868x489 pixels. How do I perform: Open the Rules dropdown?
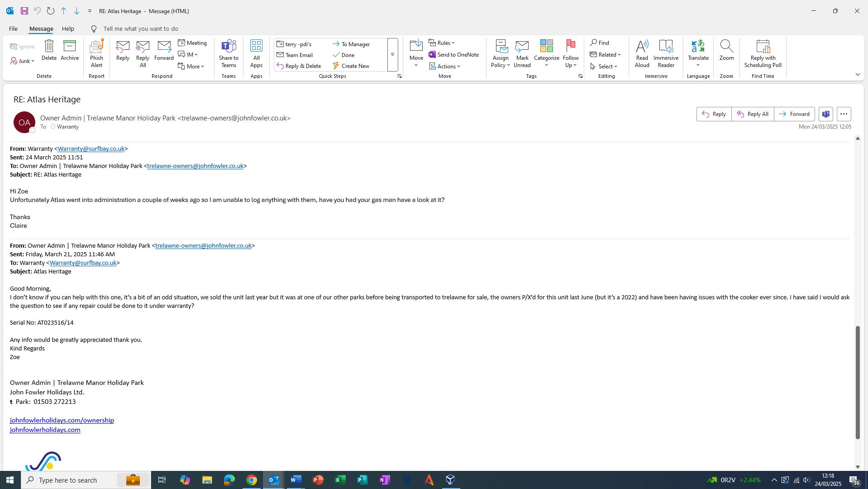tap(442, 43)
